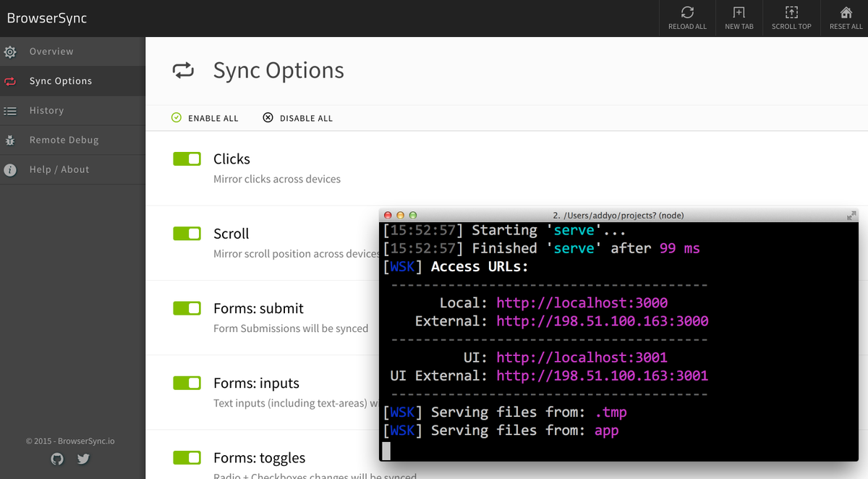Click the Scroll Top toolbar icon
This screenshot has height=479, width=868.
(791, 12)
